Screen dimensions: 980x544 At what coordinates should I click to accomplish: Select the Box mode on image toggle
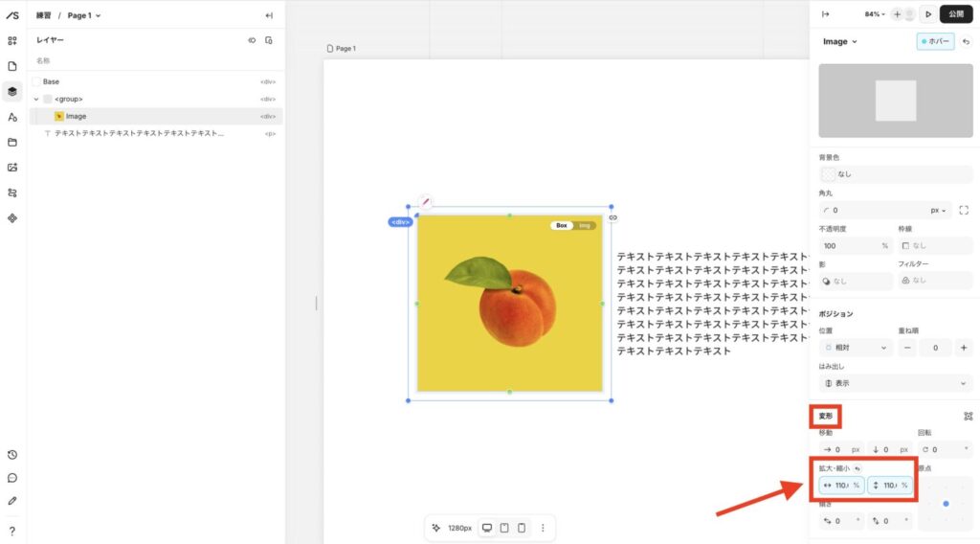(562, 226)
